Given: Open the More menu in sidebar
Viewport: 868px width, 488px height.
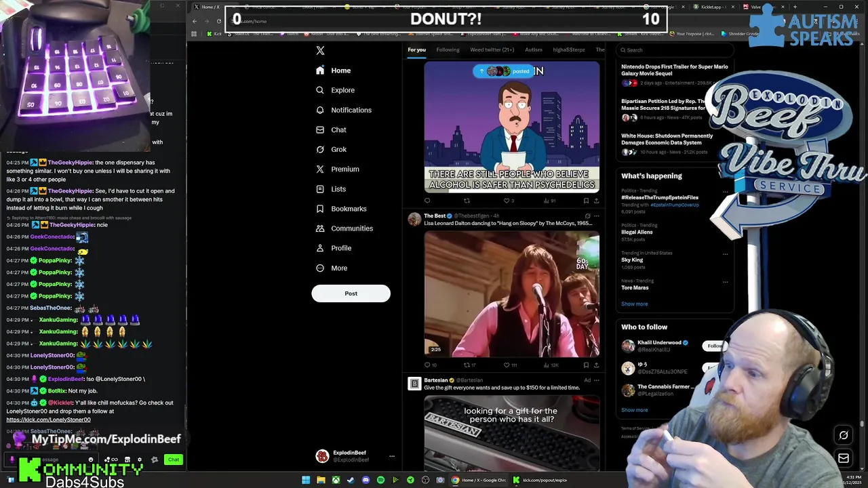Looking at the screenshot, I should click(331, 268).
